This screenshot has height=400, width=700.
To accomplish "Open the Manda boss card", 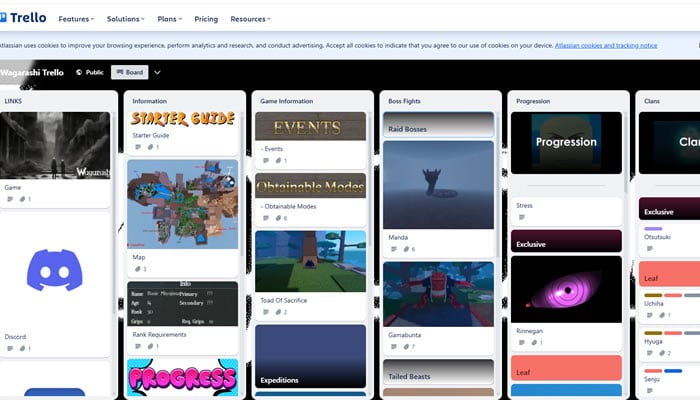I will (x=438, y=199).
